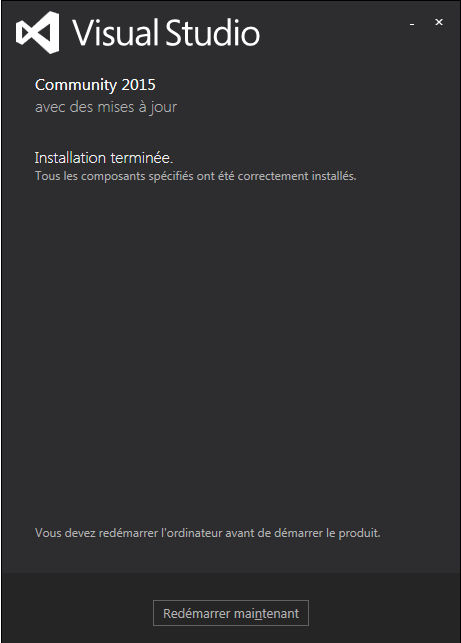
Task: Click the words 'correctement installés'
Action: (x=297, y=176)
